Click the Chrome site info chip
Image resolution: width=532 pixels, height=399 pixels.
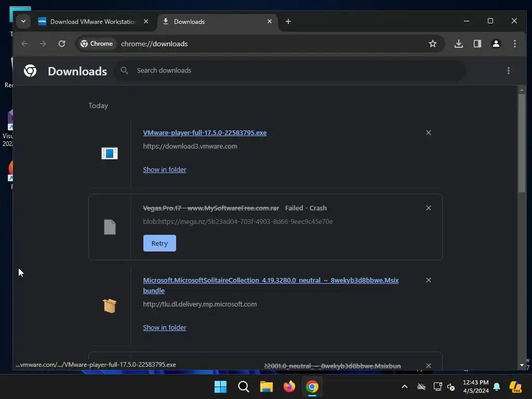pyautogui.click(x=97, y=44)
